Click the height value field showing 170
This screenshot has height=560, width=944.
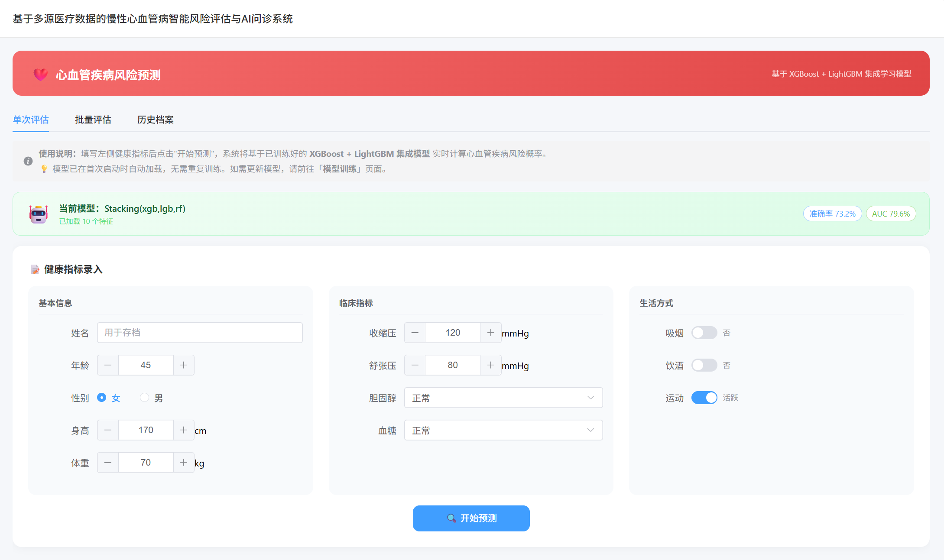point(146,430)
